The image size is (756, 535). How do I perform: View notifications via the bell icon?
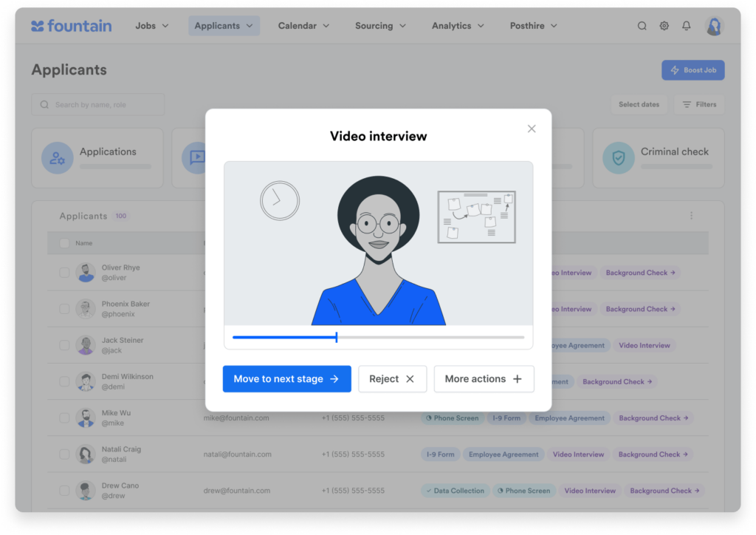[x=686, y=25]
